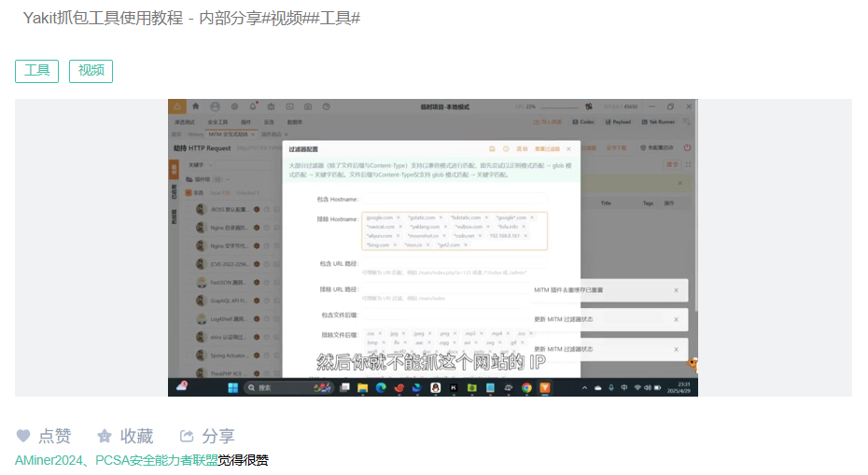This screenshot has height=475, width=868.
Task: Tick the 全选 checkbox in the video's plugin list
Action: [189, 192]
